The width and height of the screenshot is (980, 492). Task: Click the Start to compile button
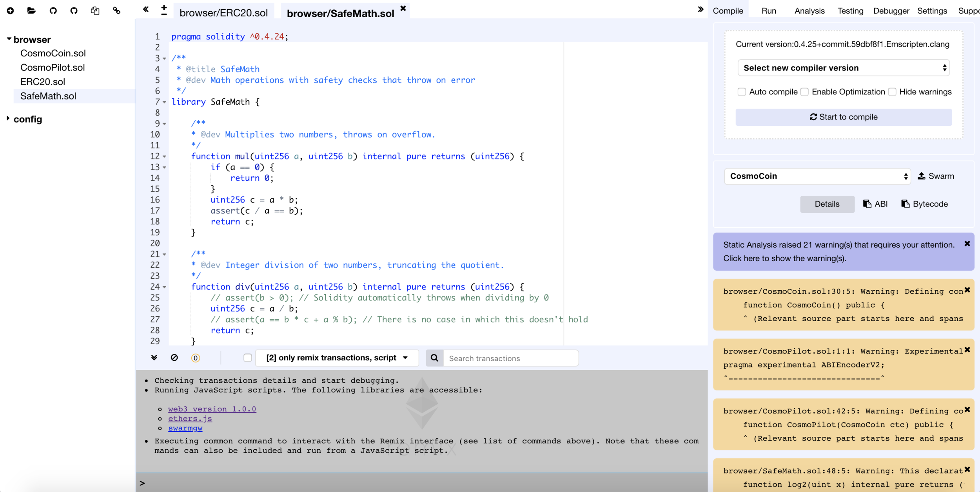point(843,117)
